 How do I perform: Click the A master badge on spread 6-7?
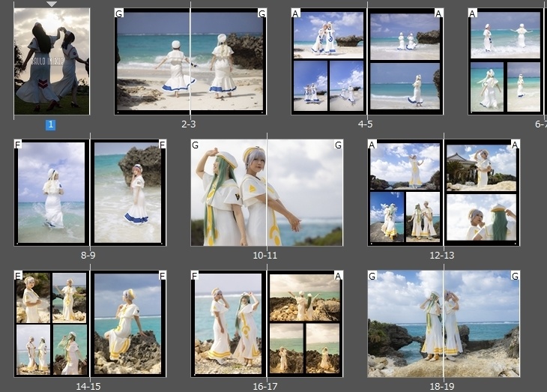472,13
